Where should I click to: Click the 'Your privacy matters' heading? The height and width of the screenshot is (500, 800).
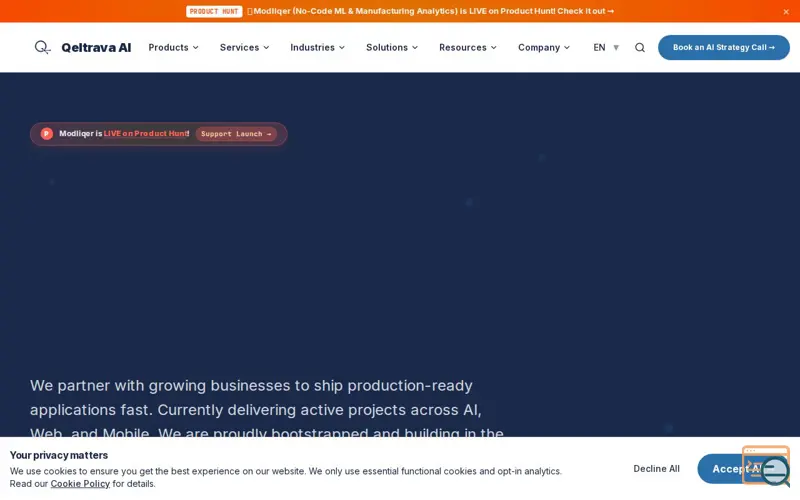coord(59,455)
